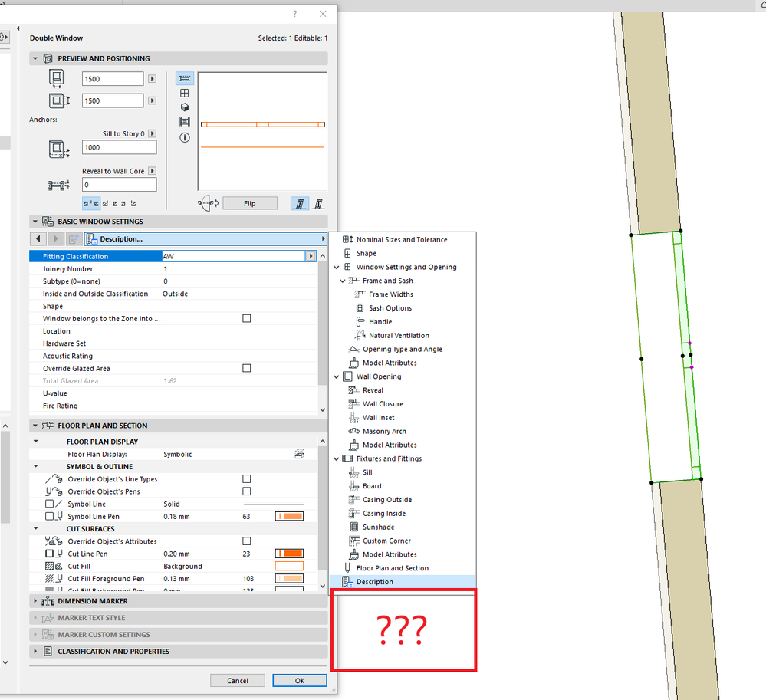Toggle 'Window belongs to the Zone' checkbox

[247, 318]
